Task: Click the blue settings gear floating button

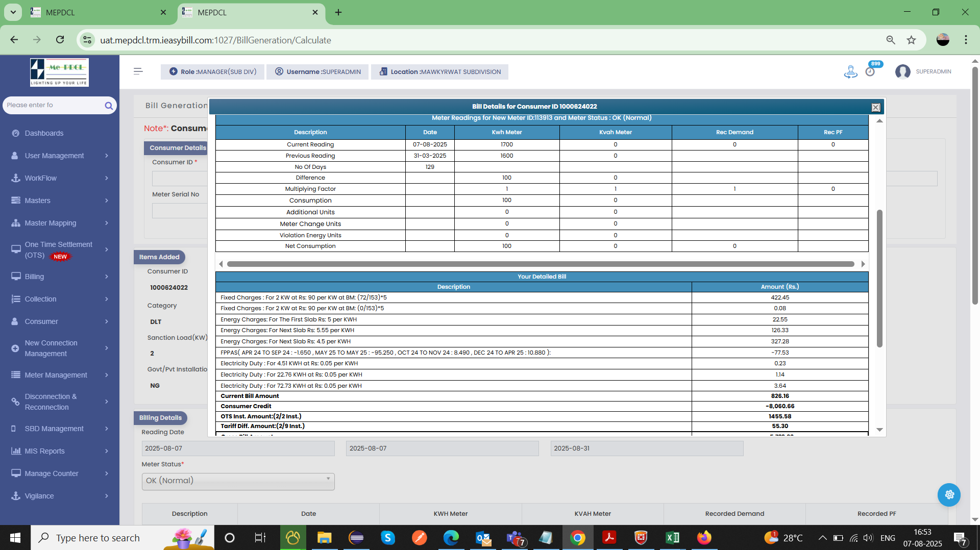Action: [x=949, y=494]
